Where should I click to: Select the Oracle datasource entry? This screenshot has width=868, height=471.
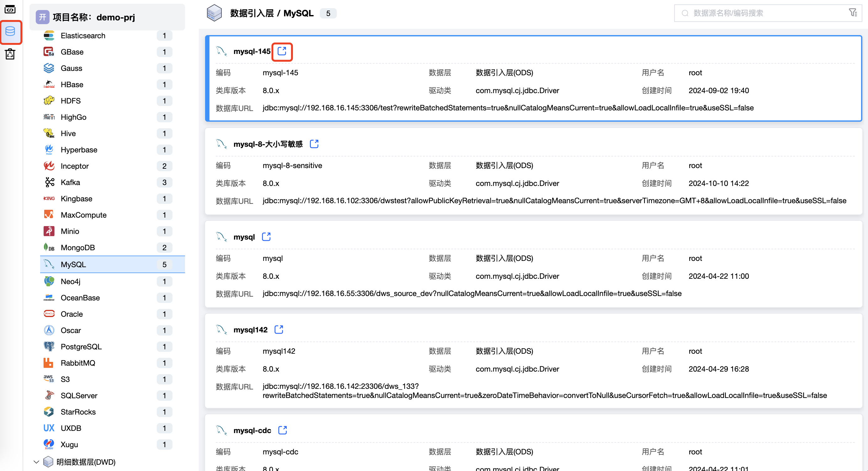[x=71, y=314]
